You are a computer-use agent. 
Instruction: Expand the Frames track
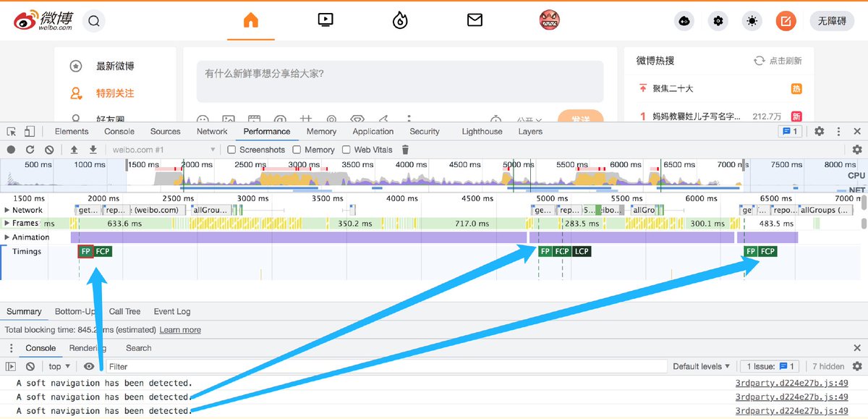(x=8, y=224)
